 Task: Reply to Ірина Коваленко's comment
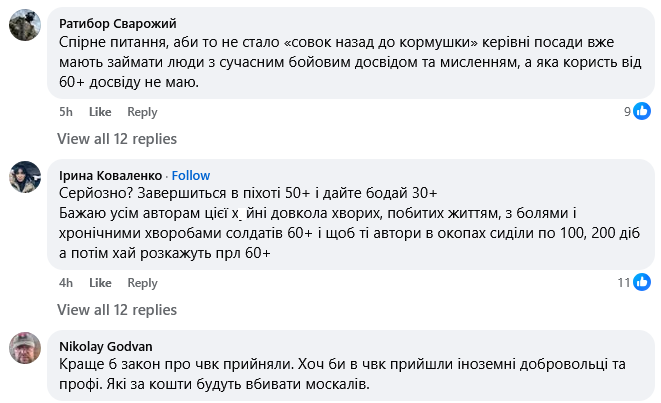pos(142,283)
